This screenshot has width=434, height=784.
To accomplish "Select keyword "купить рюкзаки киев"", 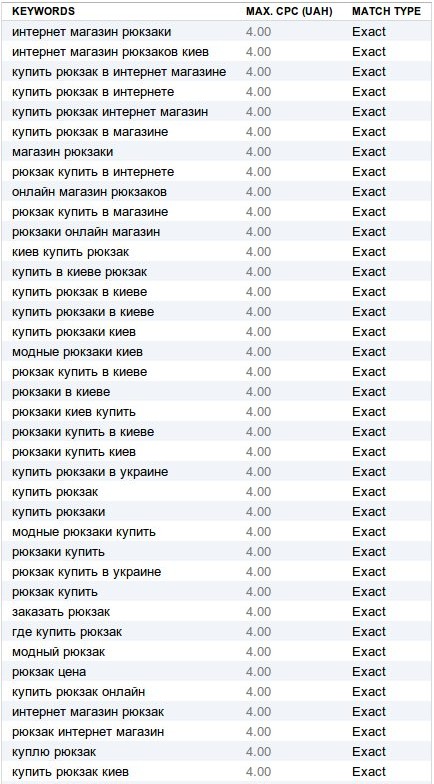I will coord(74,332).
